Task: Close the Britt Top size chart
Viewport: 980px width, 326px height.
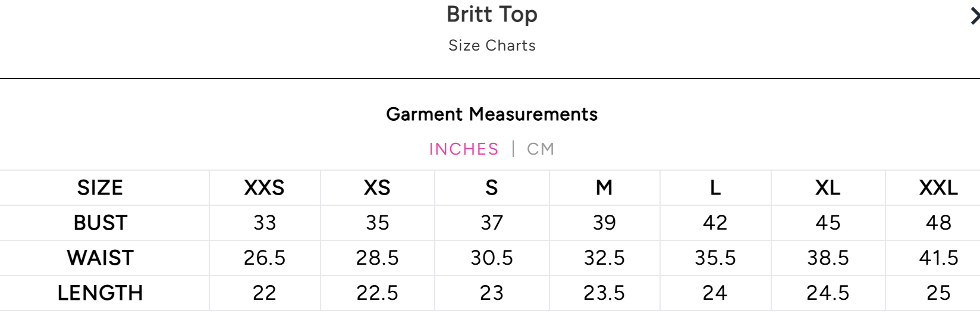Action: click(x=974, y=17)
